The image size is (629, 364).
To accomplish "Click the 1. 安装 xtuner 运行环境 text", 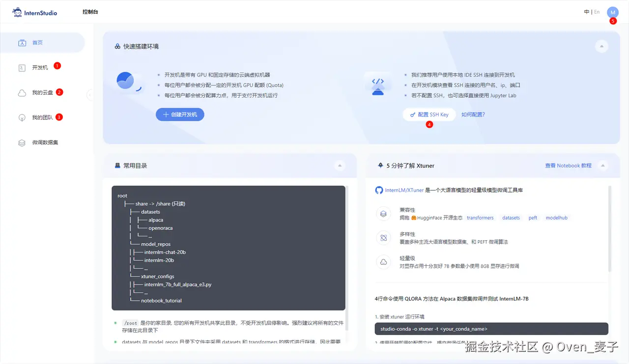I will point(400,317).
